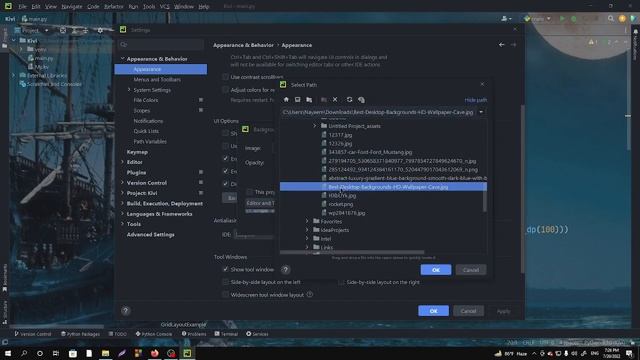Click rocket.png file icon
This screenshot has height=360, width=640.
click(324, 204)
